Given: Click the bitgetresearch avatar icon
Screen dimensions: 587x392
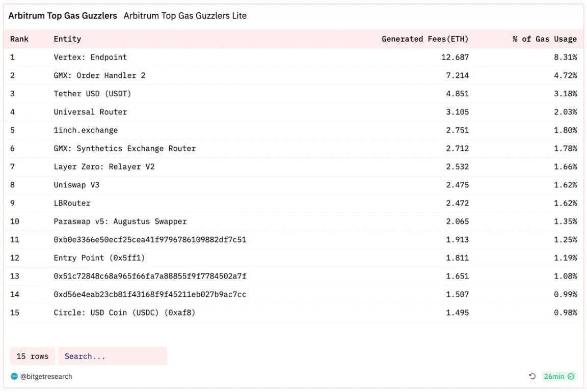Looking at the screenshot, I should (14, 376).
